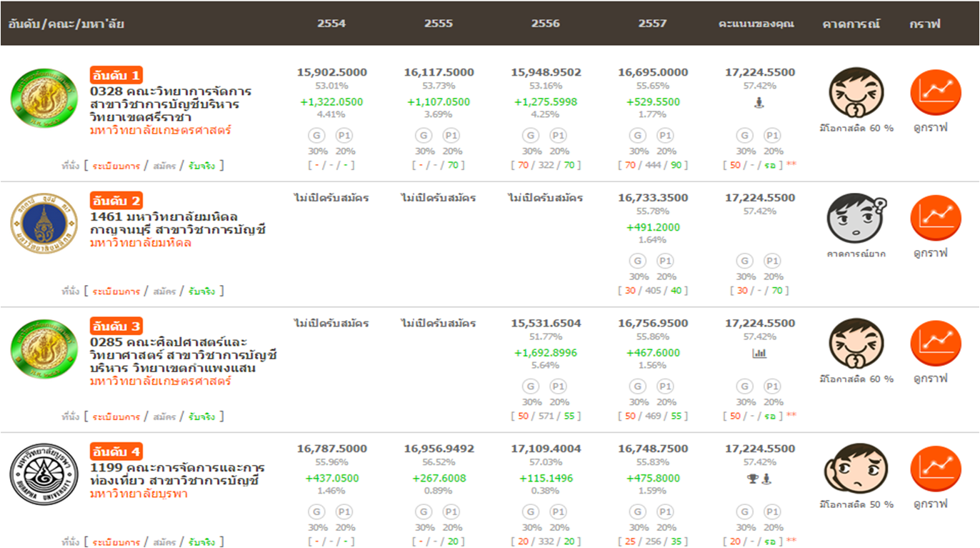The height and width of the screenshot is (548, 980).
Task: Click Kasetsart University logo in rank 1
Action: (x=45, y=99)
